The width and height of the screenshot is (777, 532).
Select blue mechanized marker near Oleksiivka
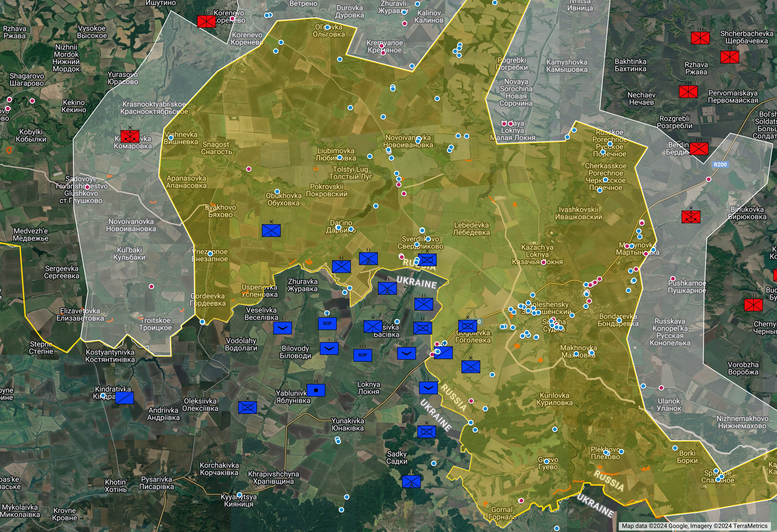247,407
